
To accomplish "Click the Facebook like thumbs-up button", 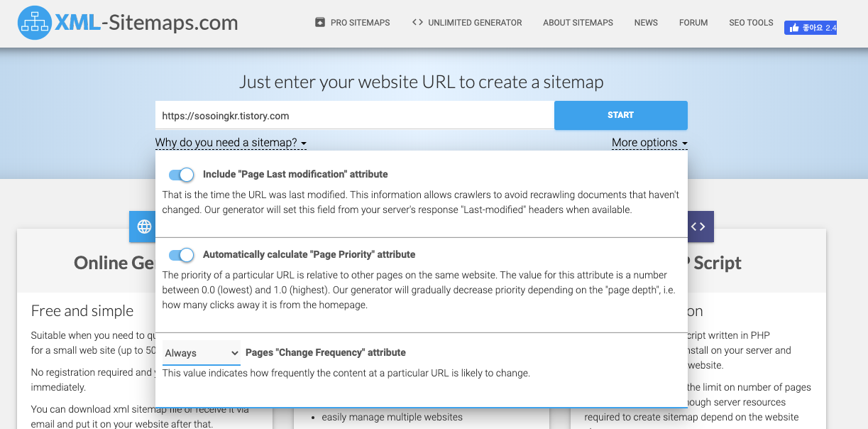I will pyautogui.click(x=811, y=28).
